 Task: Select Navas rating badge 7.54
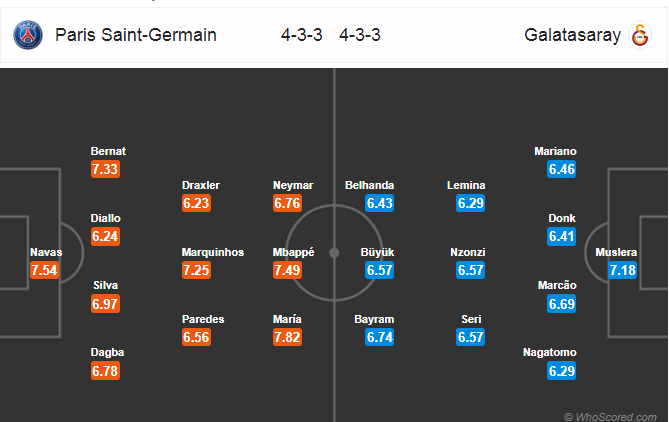tap(44, 270)
